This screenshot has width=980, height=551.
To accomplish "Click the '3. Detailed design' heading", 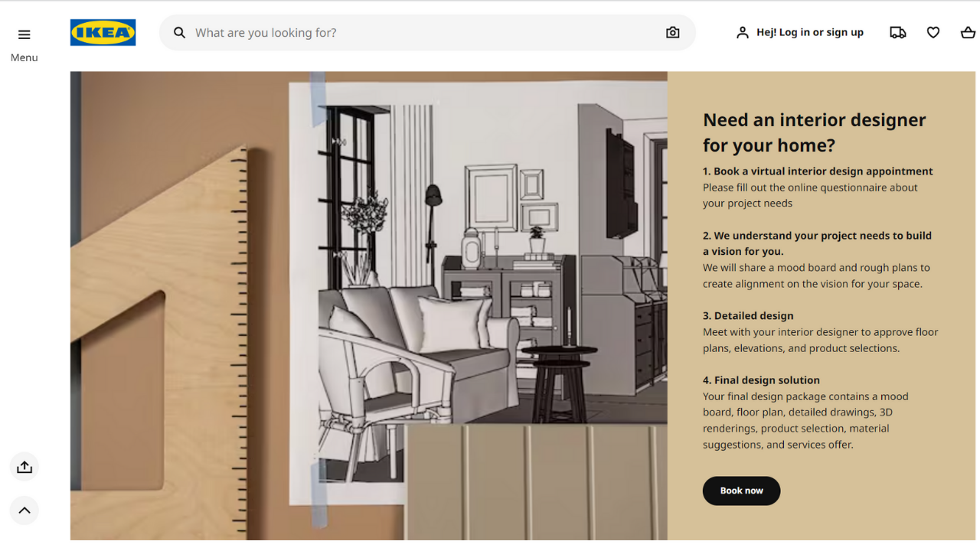I will 748,315.
